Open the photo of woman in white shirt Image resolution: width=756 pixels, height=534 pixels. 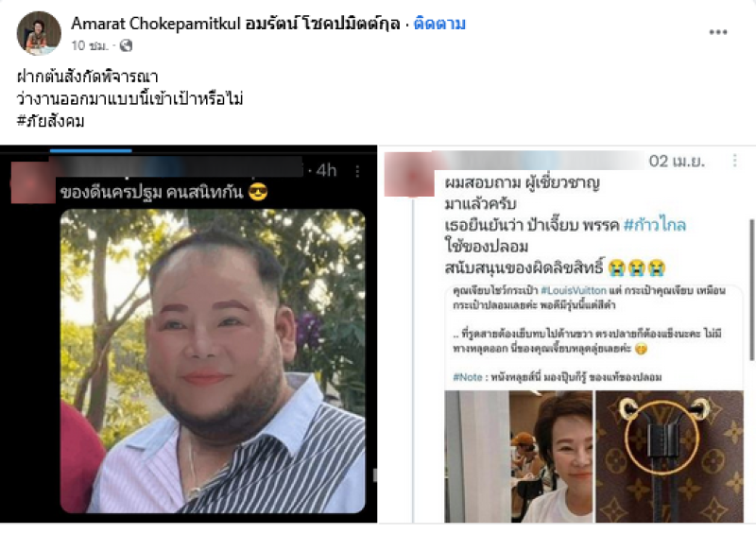coord(518,456)
